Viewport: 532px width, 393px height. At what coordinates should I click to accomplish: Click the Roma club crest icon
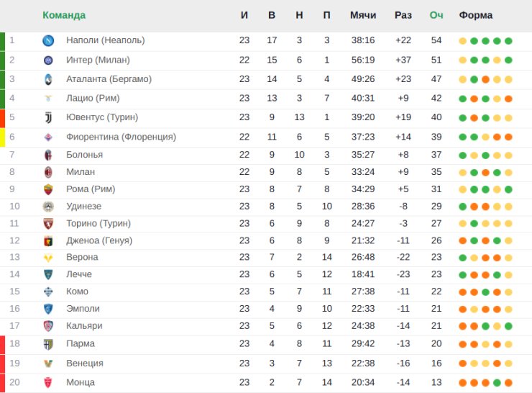48,189
